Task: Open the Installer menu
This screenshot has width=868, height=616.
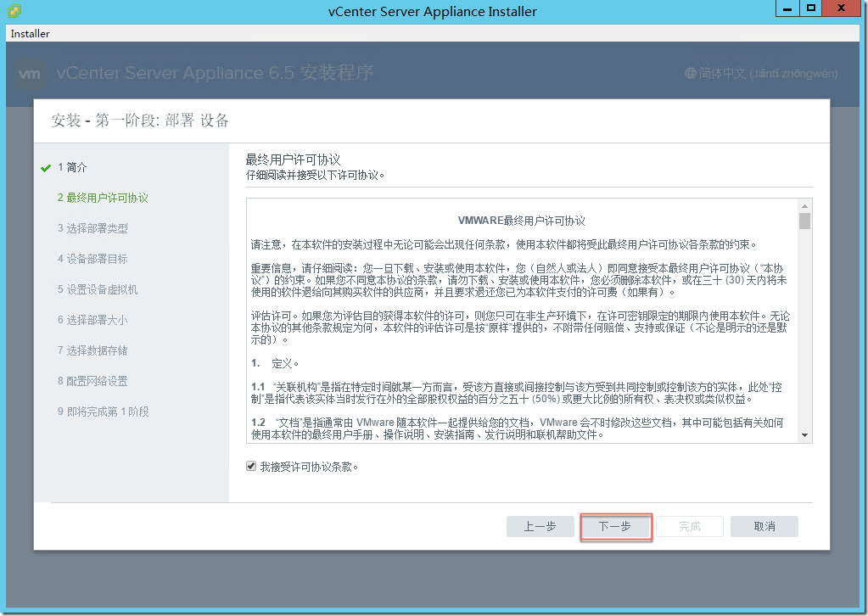Action: pyautogui.click(x=30, y=33)
